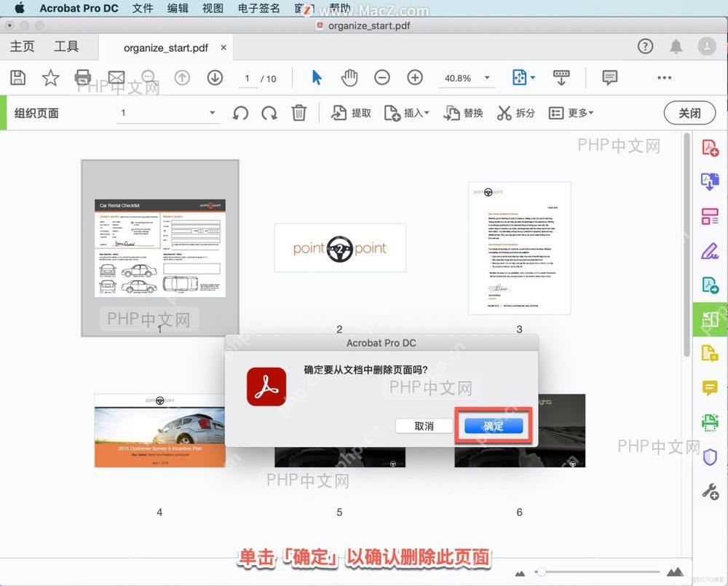Click the scrolling mode keyboard icon
This screenshot has width=728, height=586.
(x=561, y=78)
